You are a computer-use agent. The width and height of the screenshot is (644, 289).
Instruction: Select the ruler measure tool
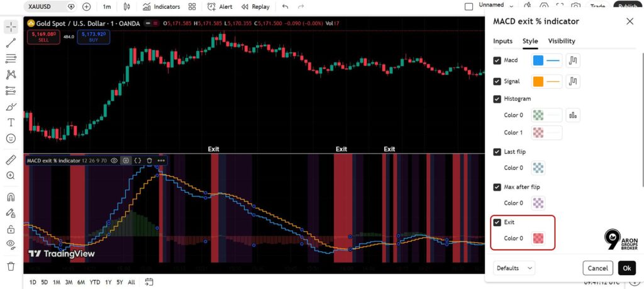(11, 160)
